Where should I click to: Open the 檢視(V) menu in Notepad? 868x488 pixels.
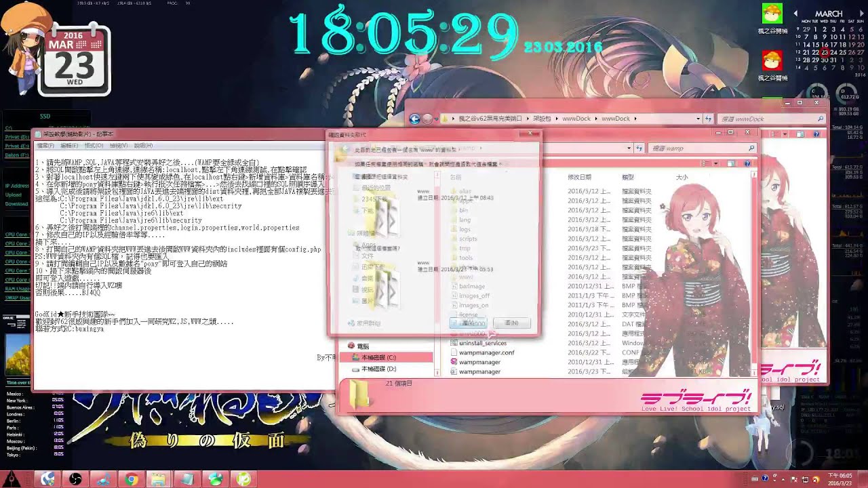coord(118,146)
